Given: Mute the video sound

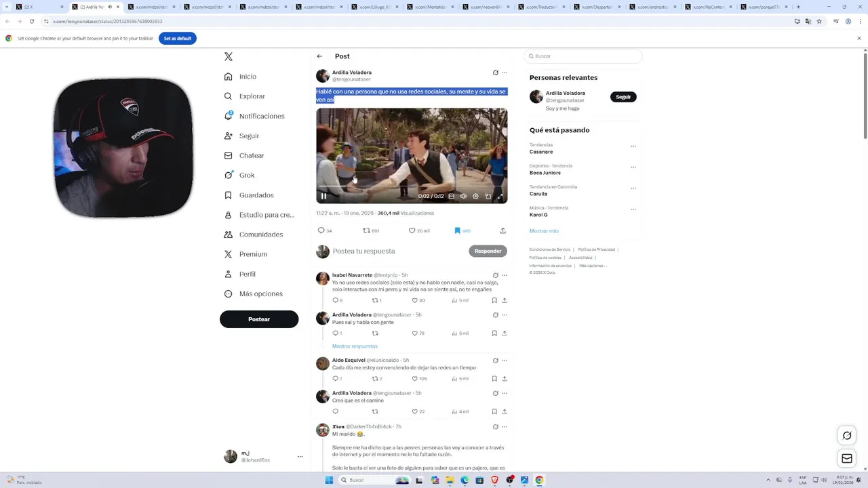Looking at the screenshot, I should coord(464,197).
